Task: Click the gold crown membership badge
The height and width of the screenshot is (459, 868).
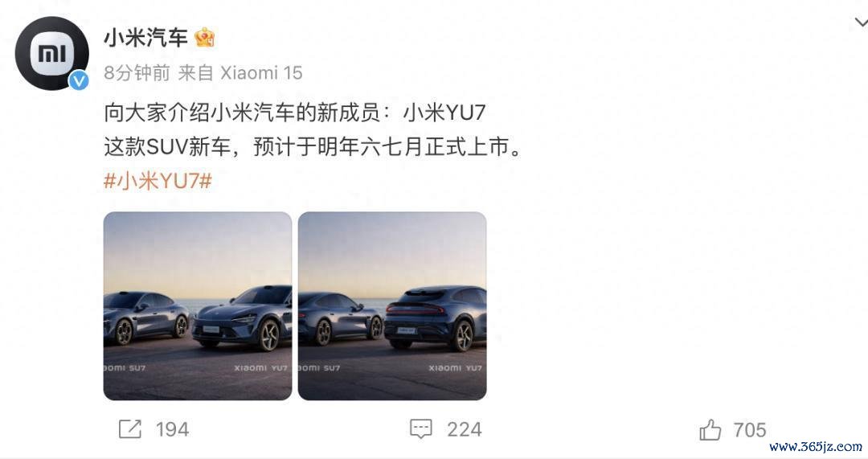Action: [x=204, y=38]
